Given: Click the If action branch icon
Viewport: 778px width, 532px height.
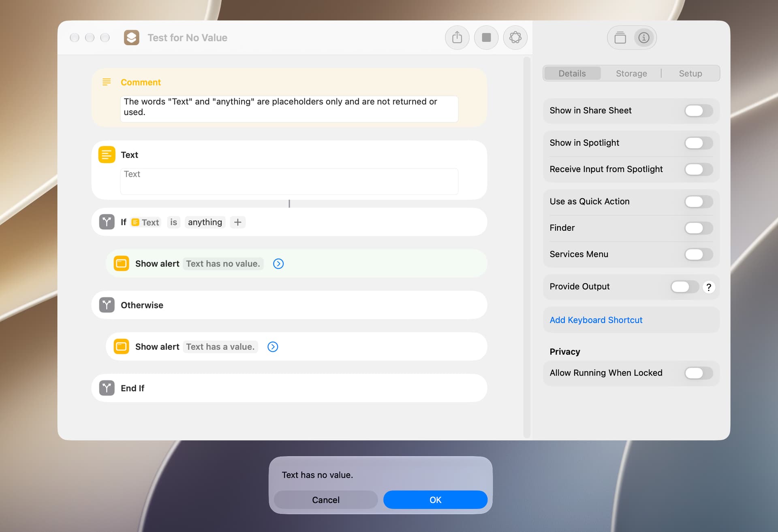Looking at the screenshot, I should (107, 222).
